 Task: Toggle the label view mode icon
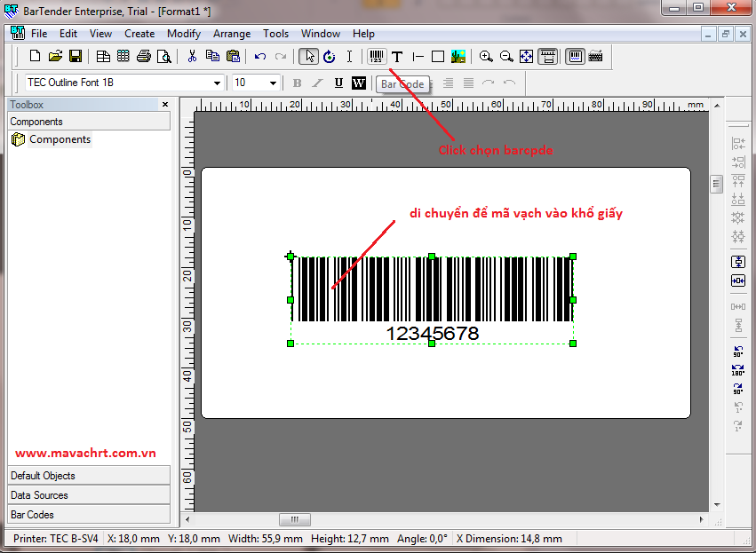548,56
